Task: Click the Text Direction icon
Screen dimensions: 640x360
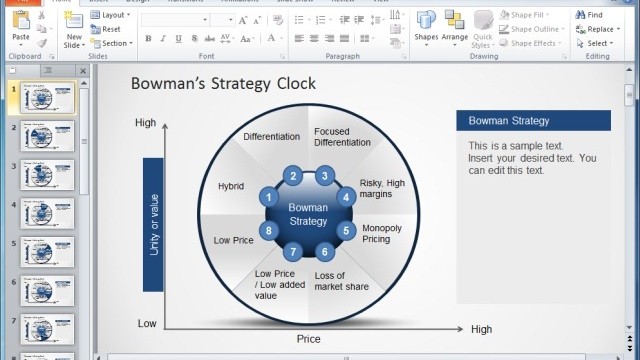Action: tap(396, 15)
